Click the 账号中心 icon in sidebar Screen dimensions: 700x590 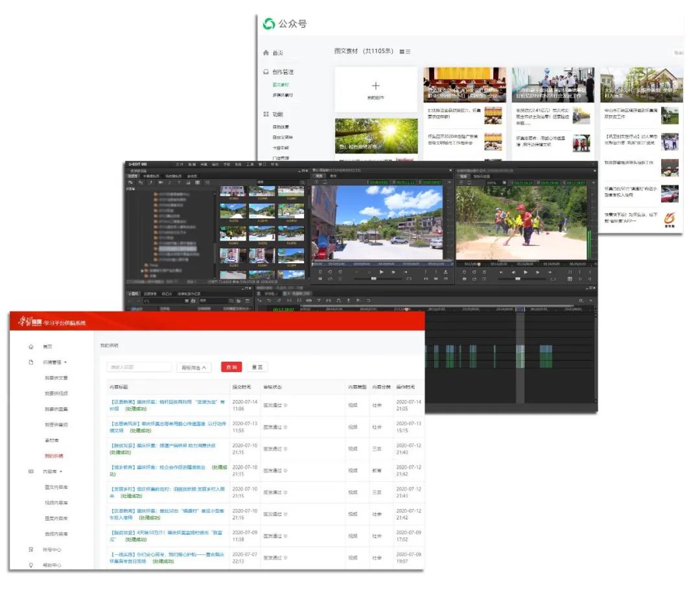31,549
